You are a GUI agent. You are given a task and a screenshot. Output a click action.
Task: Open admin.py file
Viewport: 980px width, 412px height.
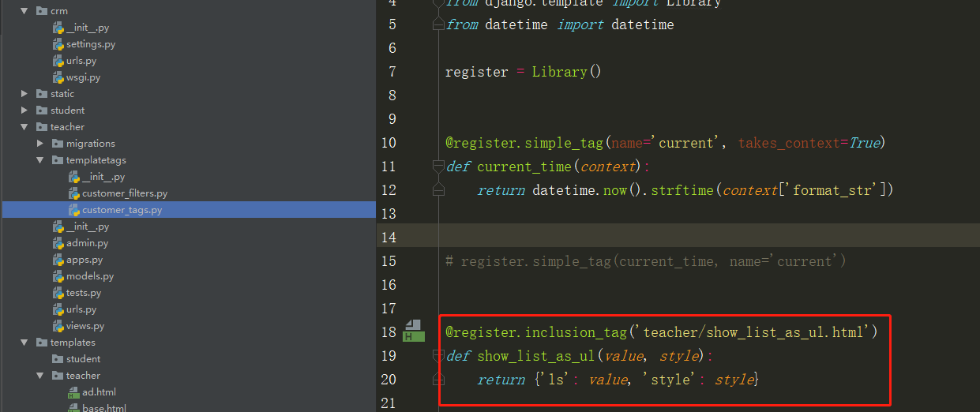(88, 243)
